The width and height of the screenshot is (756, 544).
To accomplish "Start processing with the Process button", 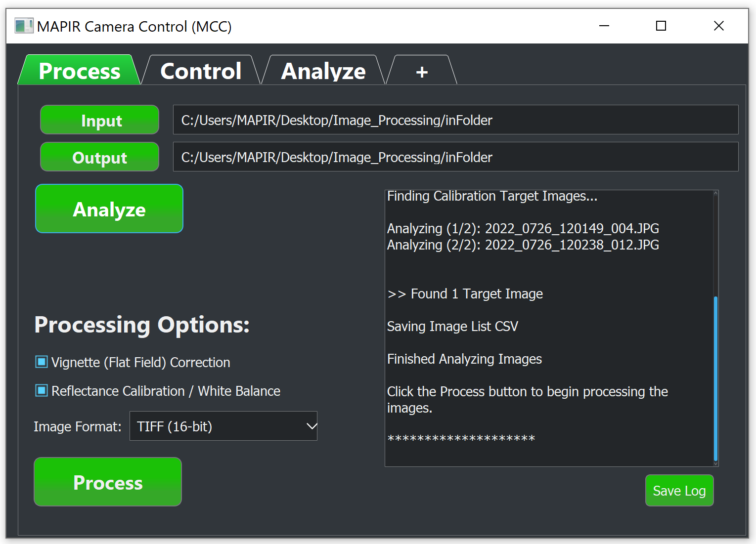I will (x=108, y=482).
